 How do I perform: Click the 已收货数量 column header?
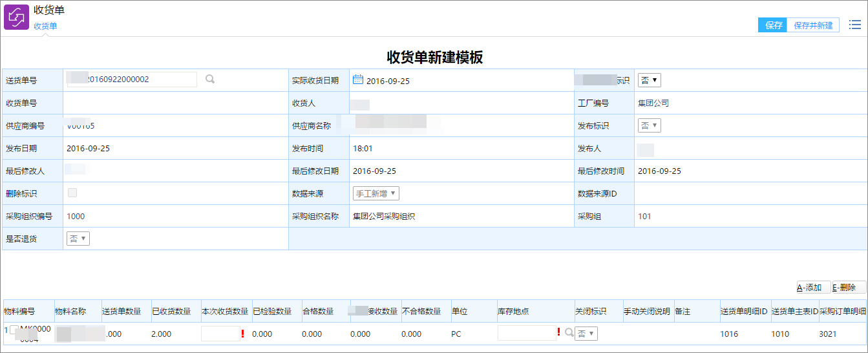[171, 312]
